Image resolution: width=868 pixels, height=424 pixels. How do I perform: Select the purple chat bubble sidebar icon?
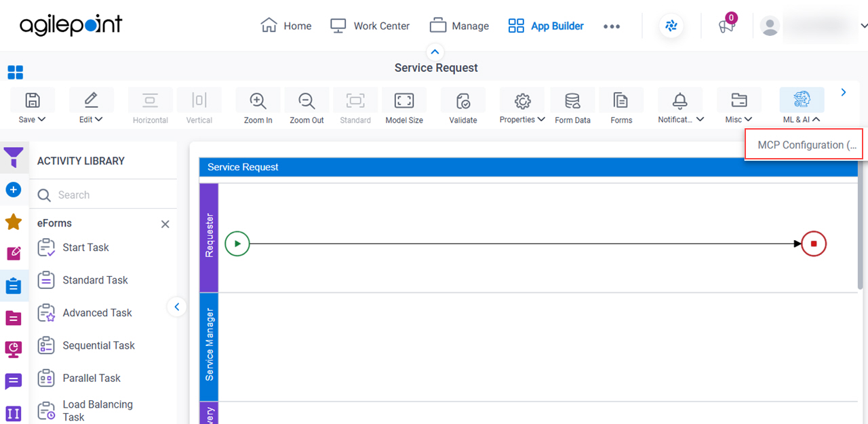[x=14, y=381]
